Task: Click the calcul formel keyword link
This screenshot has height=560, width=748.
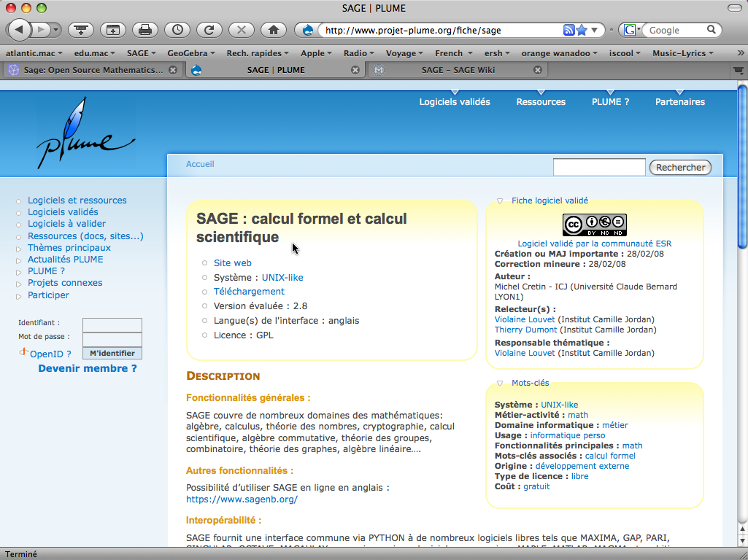Action: [x=610, y=456]
